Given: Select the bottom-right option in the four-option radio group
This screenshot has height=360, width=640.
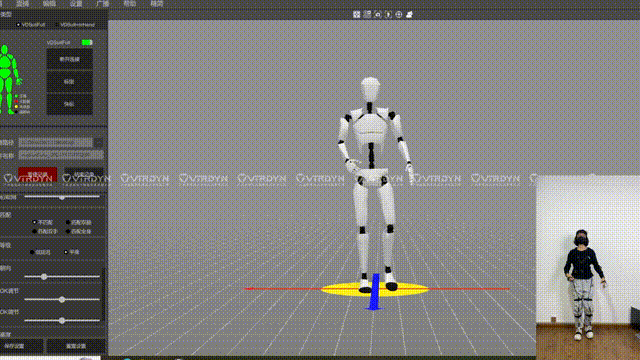Looking at the screenshot, I should 68,231.
